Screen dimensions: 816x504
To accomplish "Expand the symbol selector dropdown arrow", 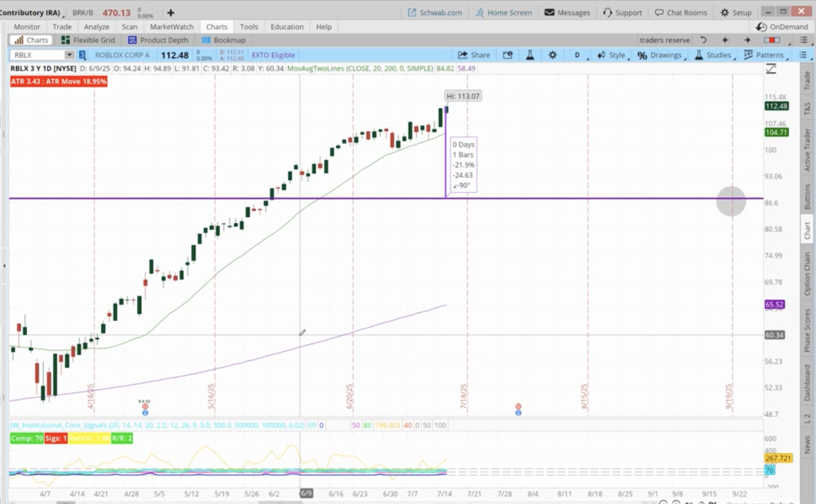I will (x=69, y=55).
